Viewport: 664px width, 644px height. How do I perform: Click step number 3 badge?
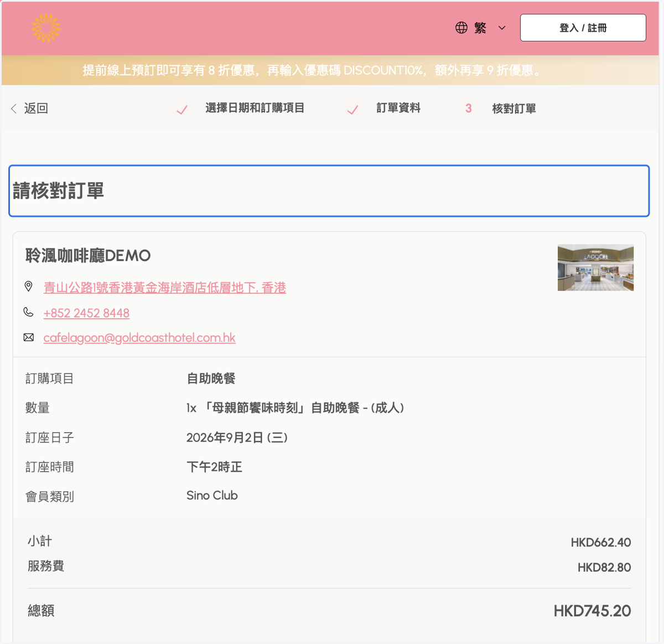coord(469,108)
